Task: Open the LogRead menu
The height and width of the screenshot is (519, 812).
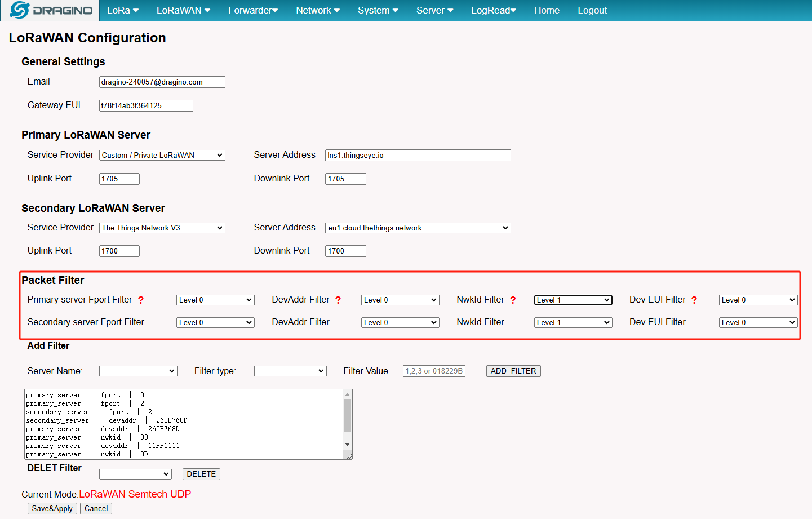Action: (494, 10)
